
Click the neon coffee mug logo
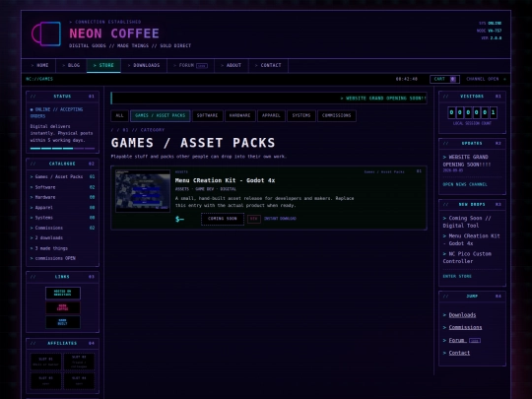(x=46, y=33)
